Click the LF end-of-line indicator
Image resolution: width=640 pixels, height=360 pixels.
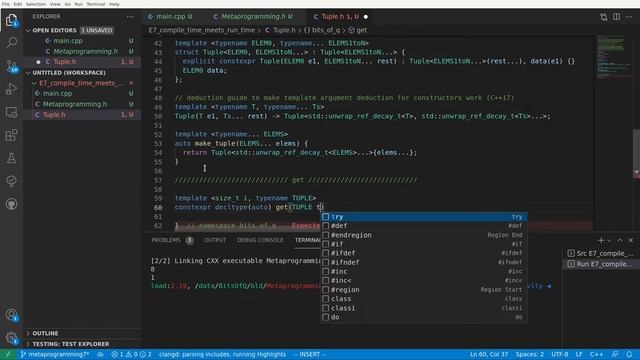click(578, 354)
